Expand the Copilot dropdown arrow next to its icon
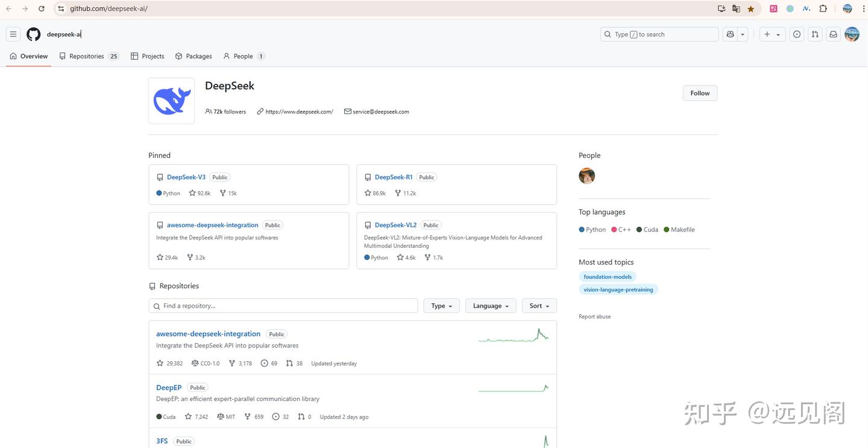This screenshot has width=868, height=448. (743, 34)
